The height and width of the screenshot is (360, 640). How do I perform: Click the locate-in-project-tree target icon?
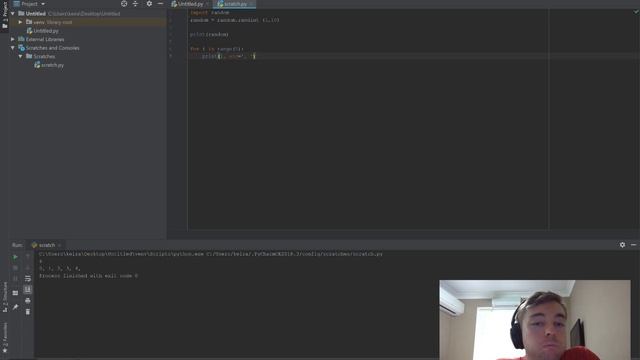(124, 4)
